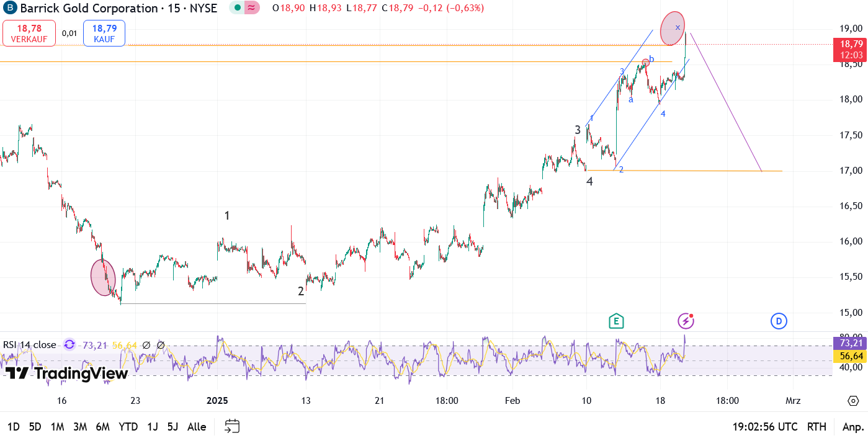
Task: Click the high value H18,93
Action: click(x=326, y=8)
